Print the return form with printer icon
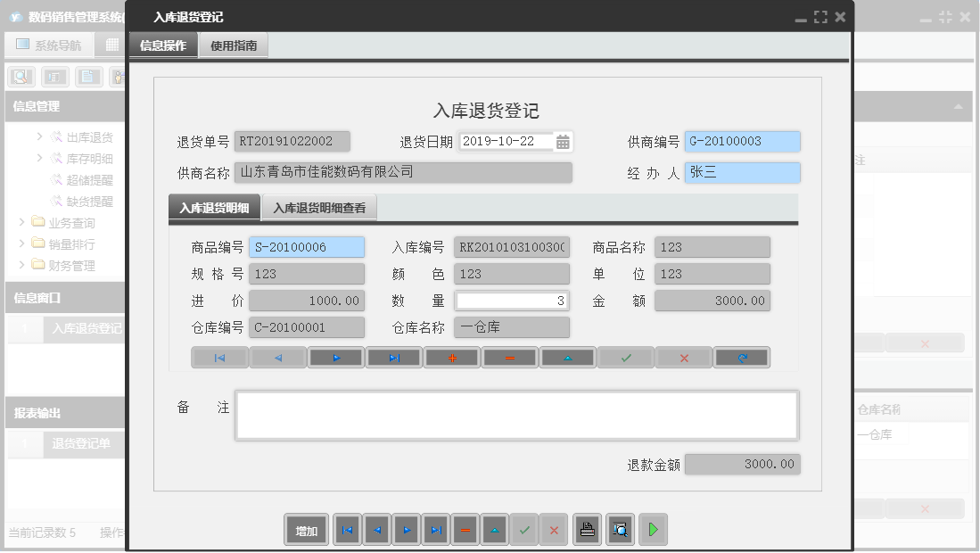 coord(587,529)
